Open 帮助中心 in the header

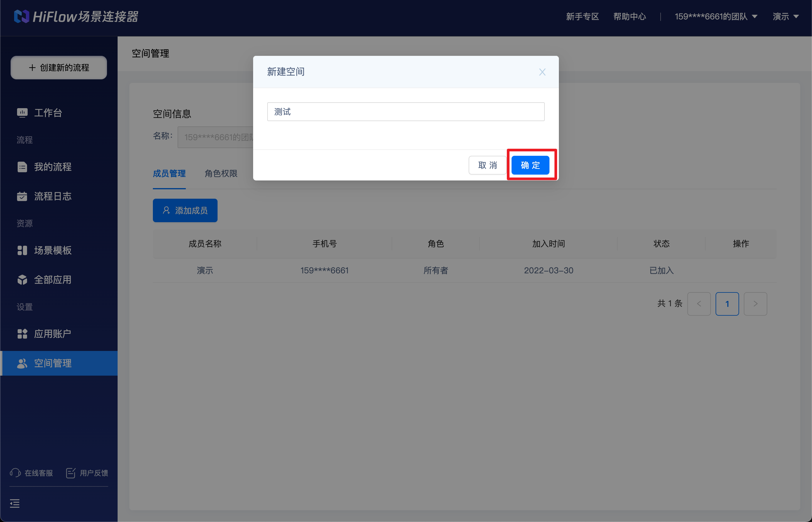tap(630, 16)
